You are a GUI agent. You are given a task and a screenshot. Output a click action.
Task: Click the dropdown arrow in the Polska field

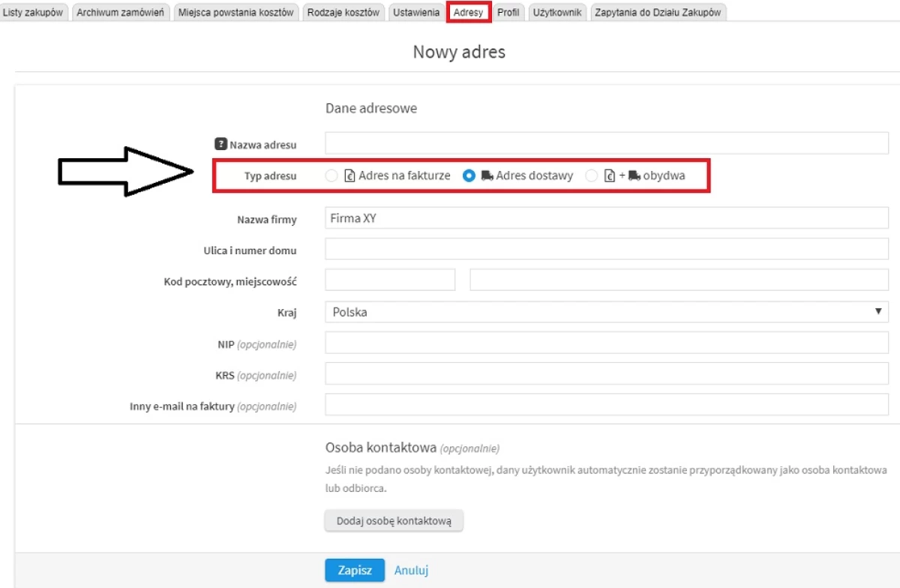(x=877, y=311)
